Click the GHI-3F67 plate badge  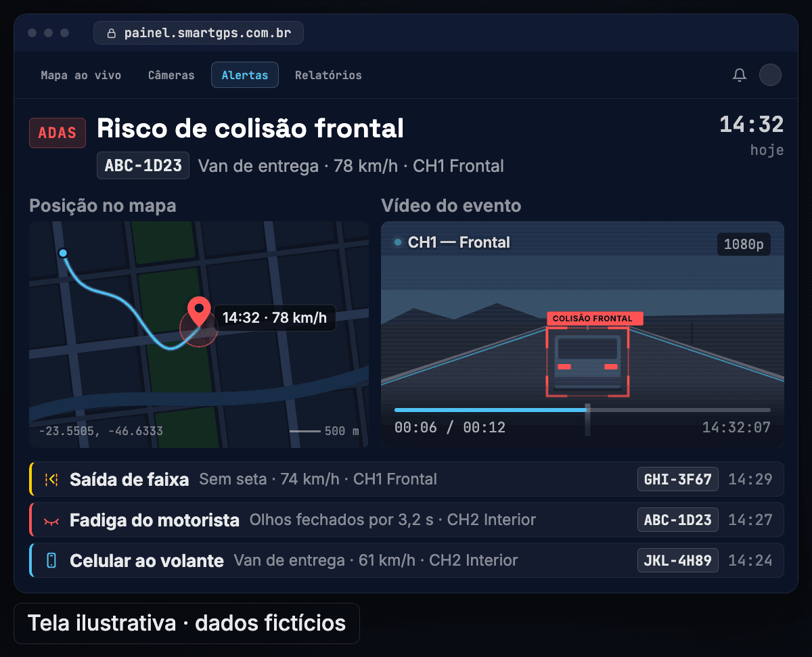pyautogui.click(x=678, y=480)
